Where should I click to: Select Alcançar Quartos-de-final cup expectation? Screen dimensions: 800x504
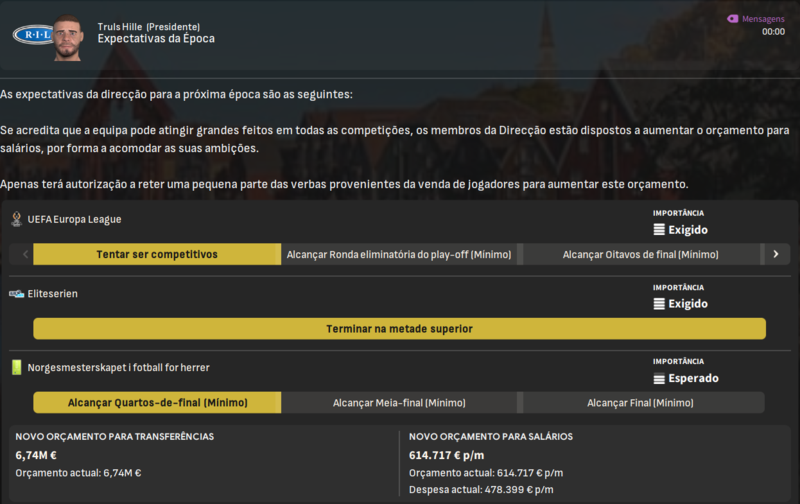point(157,402)
